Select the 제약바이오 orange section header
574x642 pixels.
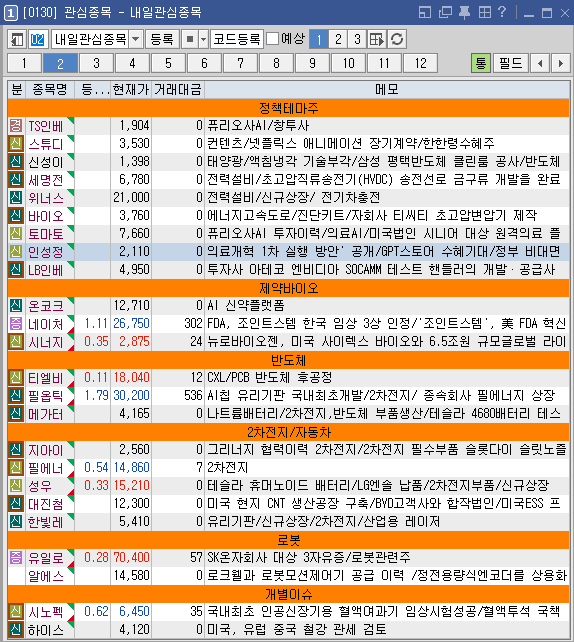[288, 288]
